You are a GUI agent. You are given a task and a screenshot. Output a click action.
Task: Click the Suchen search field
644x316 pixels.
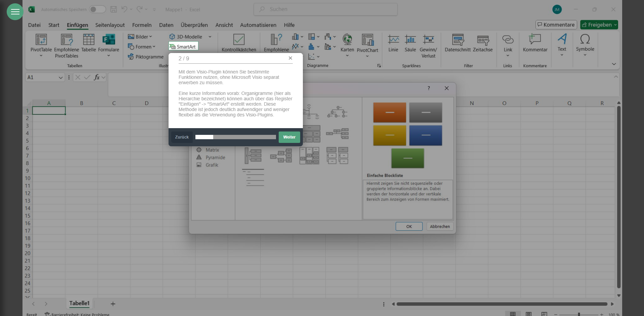325,9
